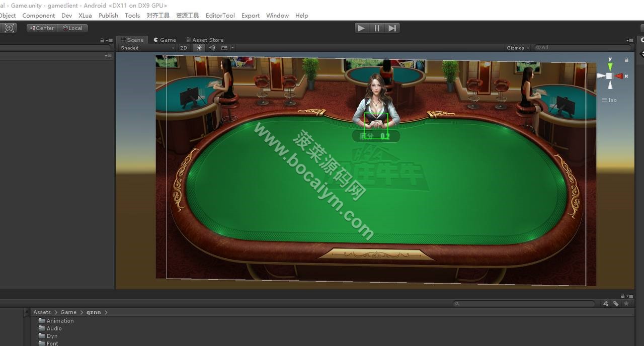Open the Shaded draw mode dropdown

click(x=147, y=48)
